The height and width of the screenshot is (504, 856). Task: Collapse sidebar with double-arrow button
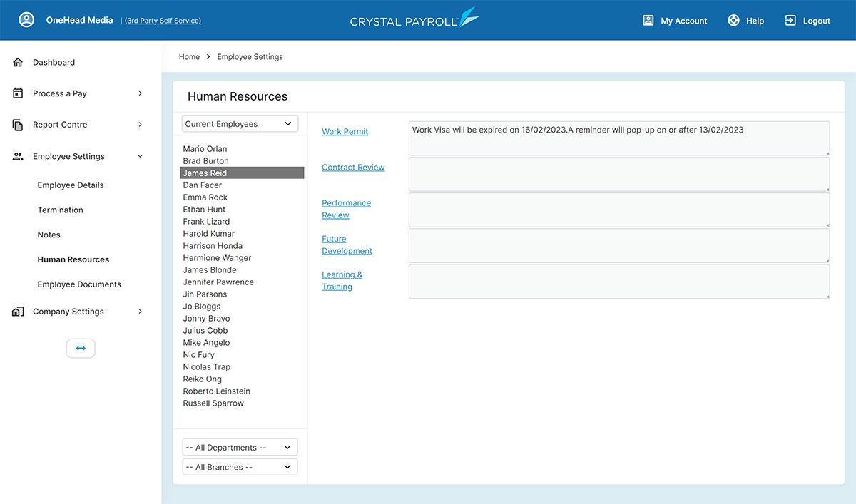pos(81,348)
